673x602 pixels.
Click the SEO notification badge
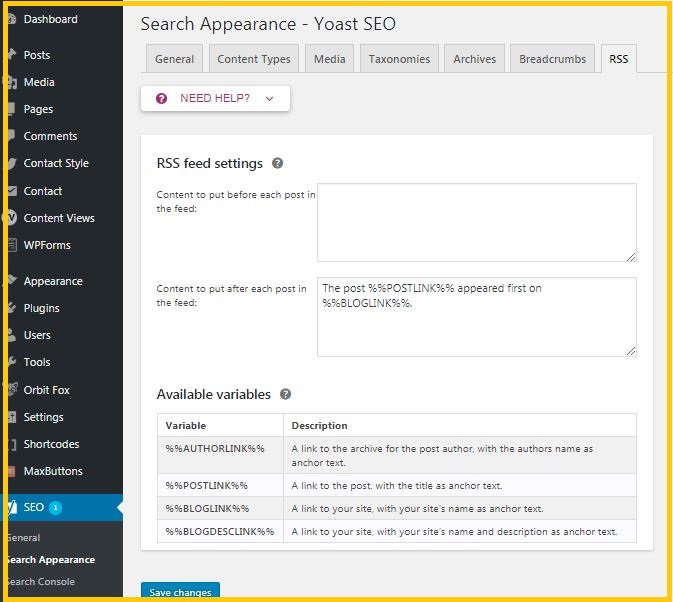coord(55,508)
